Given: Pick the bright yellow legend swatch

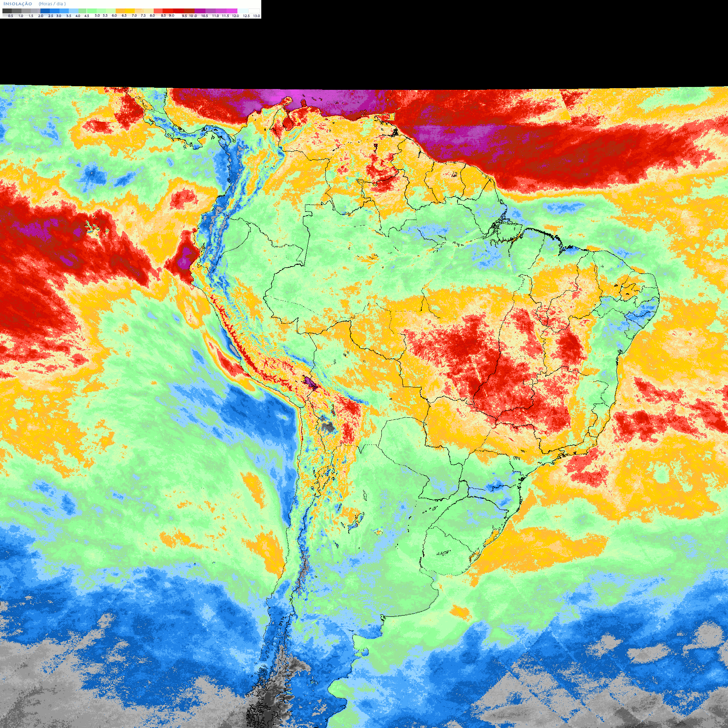Looking at the screenshot, I should 130,11.
